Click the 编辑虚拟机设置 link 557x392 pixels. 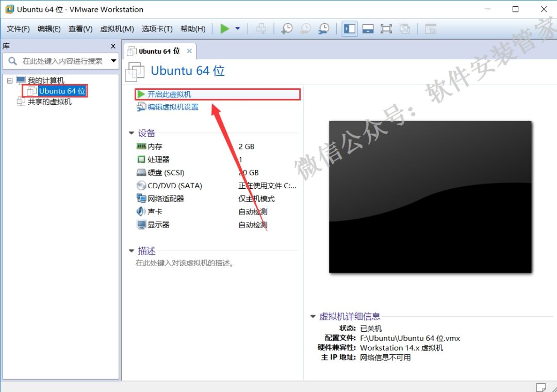coord(173,107)
